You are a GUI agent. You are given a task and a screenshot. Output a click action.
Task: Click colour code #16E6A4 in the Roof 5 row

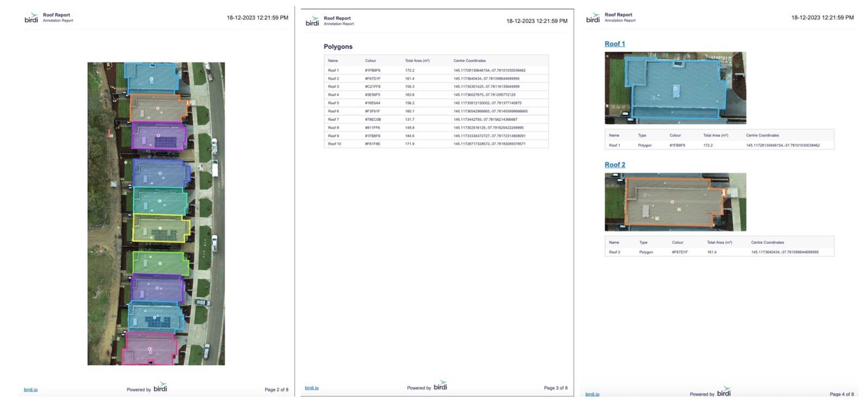[372, 103]
